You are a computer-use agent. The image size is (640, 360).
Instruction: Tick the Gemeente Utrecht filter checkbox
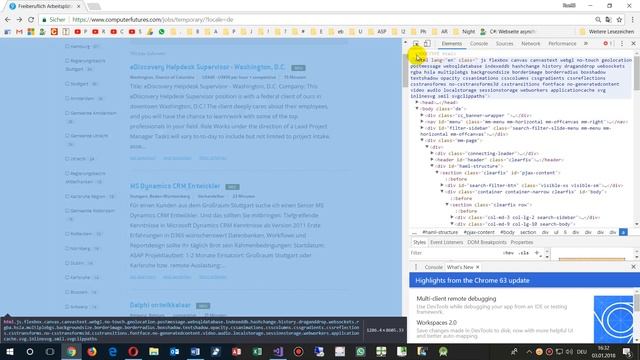67,136
